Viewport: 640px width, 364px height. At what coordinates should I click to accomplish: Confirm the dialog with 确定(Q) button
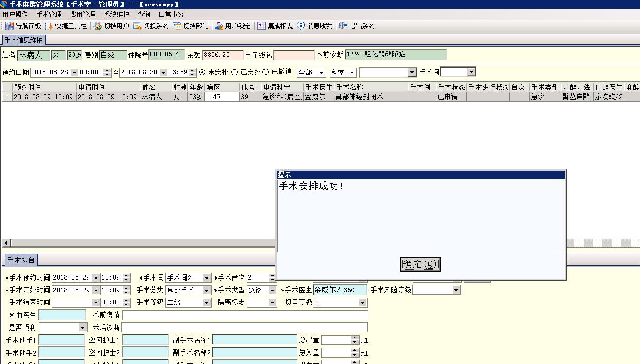tap(420, 264)
